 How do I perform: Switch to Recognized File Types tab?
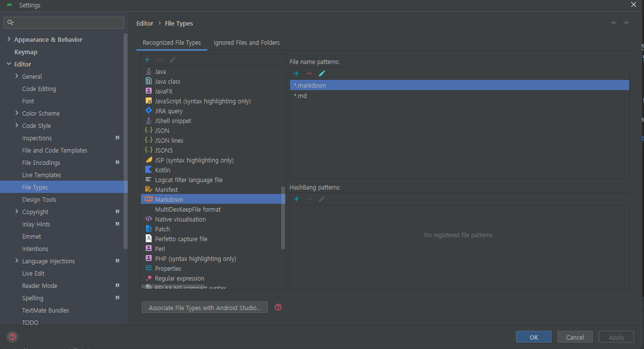[172, 43]
